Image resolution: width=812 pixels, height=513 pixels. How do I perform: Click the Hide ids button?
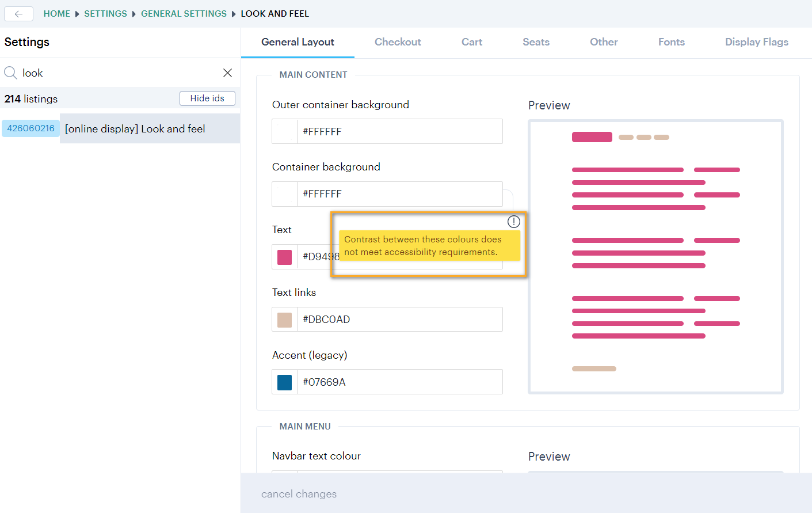coord(207,98)
